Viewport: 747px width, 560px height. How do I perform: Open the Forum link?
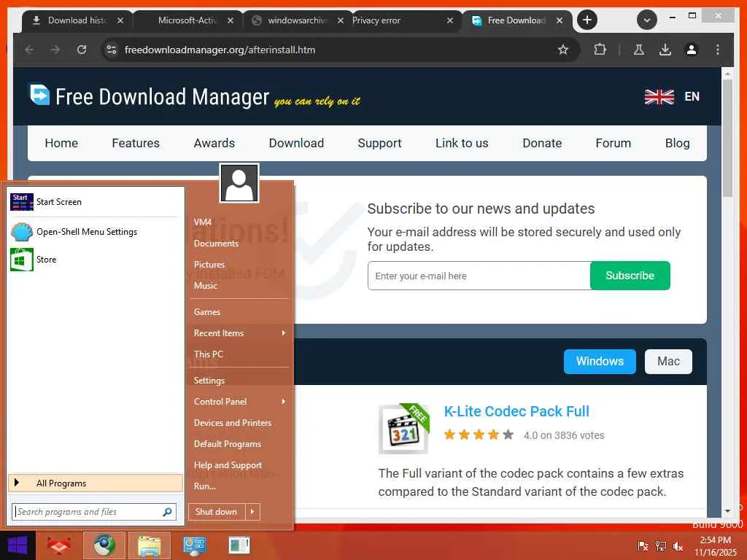613,143
